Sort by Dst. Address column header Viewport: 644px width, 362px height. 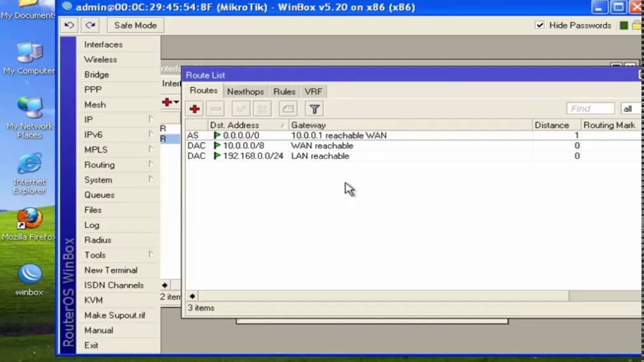coord(249,125)
